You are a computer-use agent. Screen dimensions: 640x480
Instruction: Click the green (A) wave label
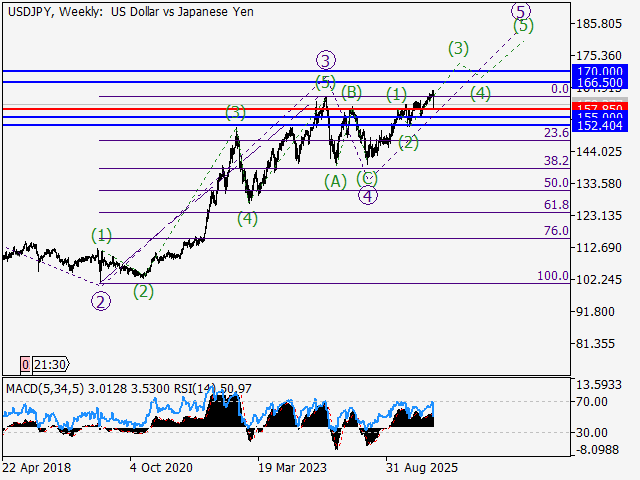pos(335,181)
